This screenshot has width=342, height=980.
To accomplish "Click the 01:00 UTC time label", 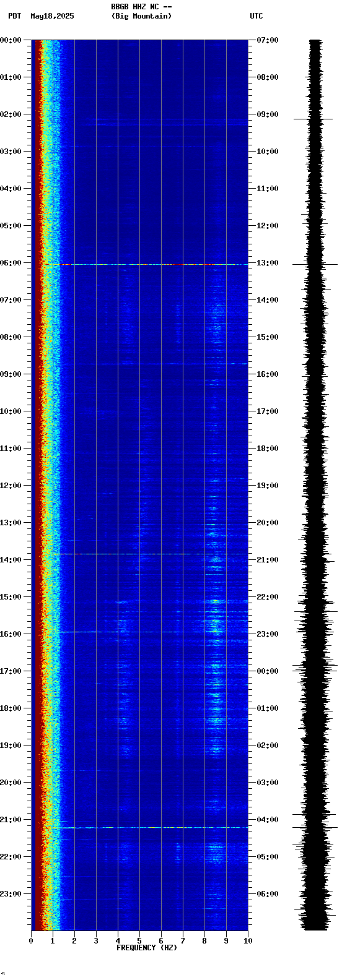I will pyautogui.click(x=268, y=708).
